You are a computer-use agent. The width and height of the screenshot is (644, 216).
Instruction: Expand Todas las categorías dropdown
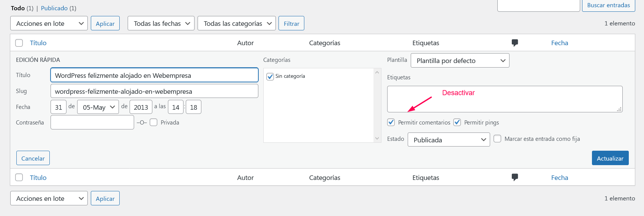click(237, 23)
